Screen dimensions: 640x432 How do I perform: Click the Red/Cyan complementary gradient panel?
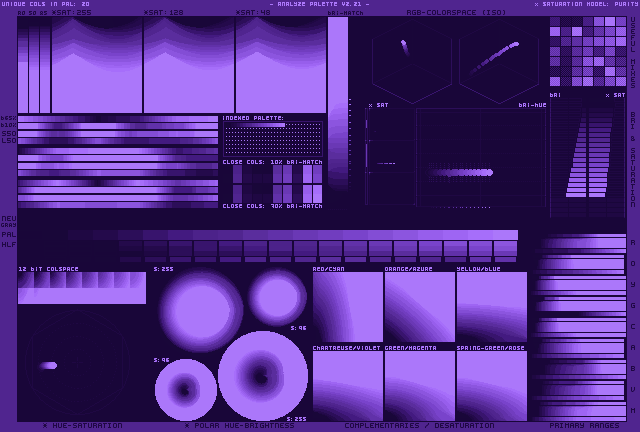(x=347, y=307)
